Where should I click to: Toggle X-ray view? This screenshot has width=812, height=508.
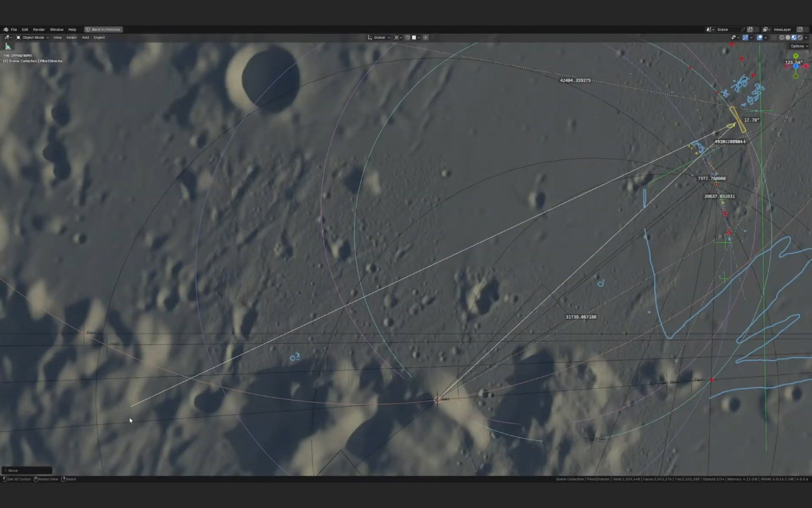[x=775, y=38]
